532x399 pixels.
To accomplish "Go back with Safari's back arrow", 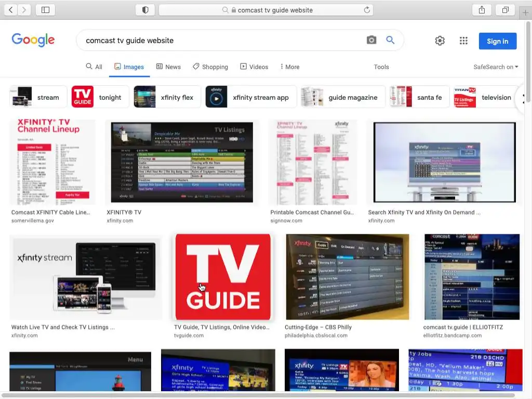I will click(x=10, y=10).
